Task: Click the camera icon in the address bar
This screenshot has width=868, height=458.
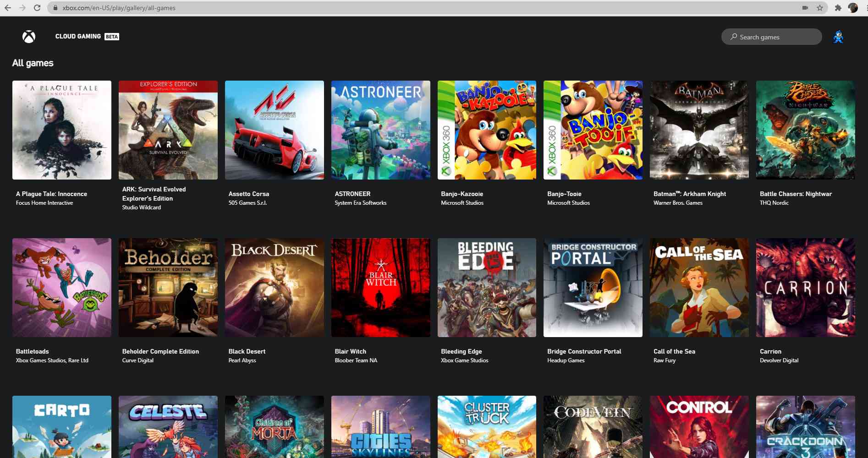Action: (x=805, y=8)
